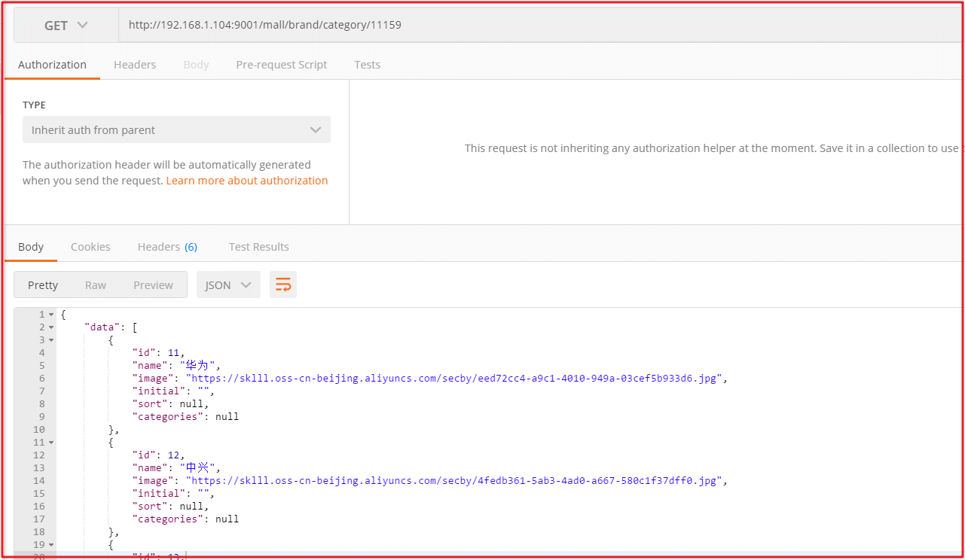Screen dimensions: 965x560
Task: Open the Test Results tab
Action: (x=258, y=247)
